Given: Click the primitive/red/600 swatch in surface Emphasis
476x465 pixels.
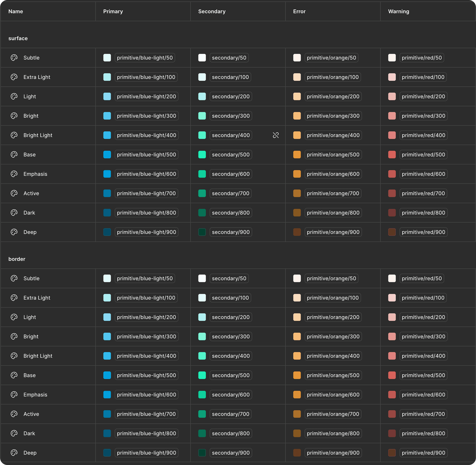Looking at the screenshot, I should (392, 174).
